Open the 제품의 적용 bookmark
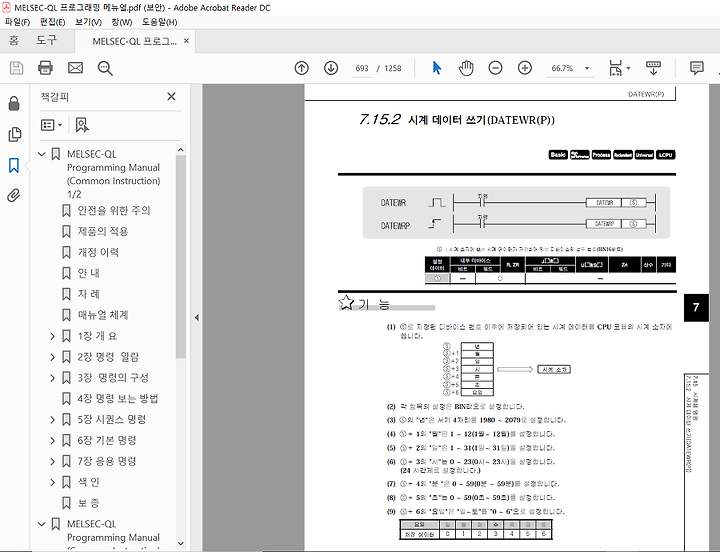Screen dimensions: 720x552 pyautogui.click(x=103, y=231)
